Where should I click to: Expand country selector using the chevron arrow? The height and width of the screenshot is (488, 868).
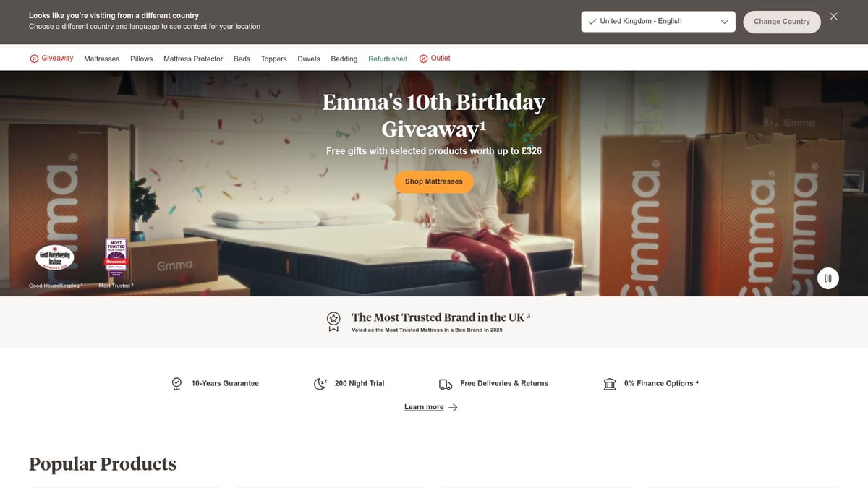(x=724, y=22)
